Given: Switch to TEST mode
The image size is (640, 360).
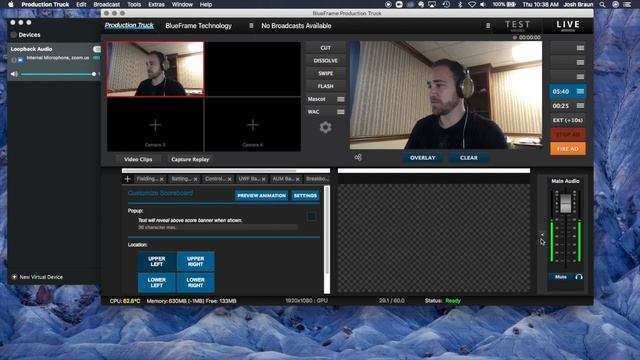Looking at the screenshot, I should [x=518, y=26].
